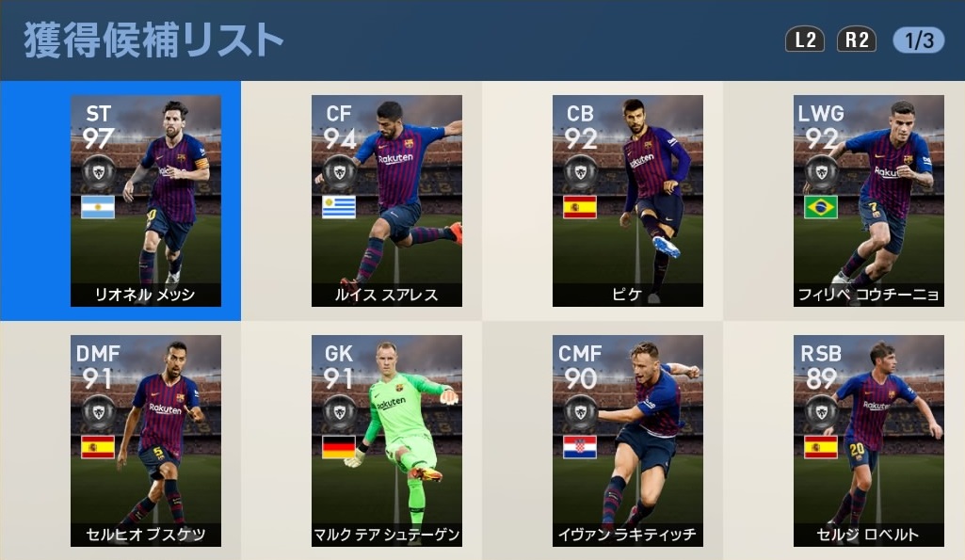Click the black ball icon on Messi's card
The image size is (965, 560).
pyautogui.click(x=99, y=172)
